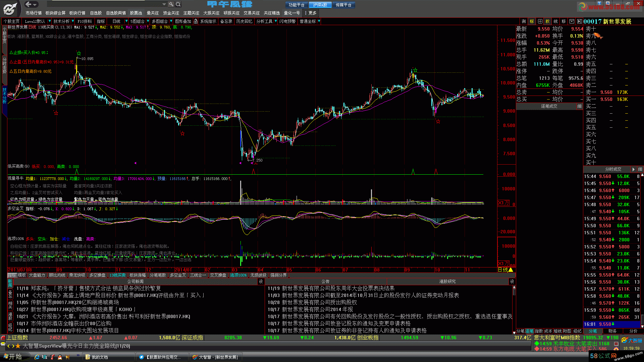
Task: Click the 闪电预警 button
Action: tap(288, 21)
